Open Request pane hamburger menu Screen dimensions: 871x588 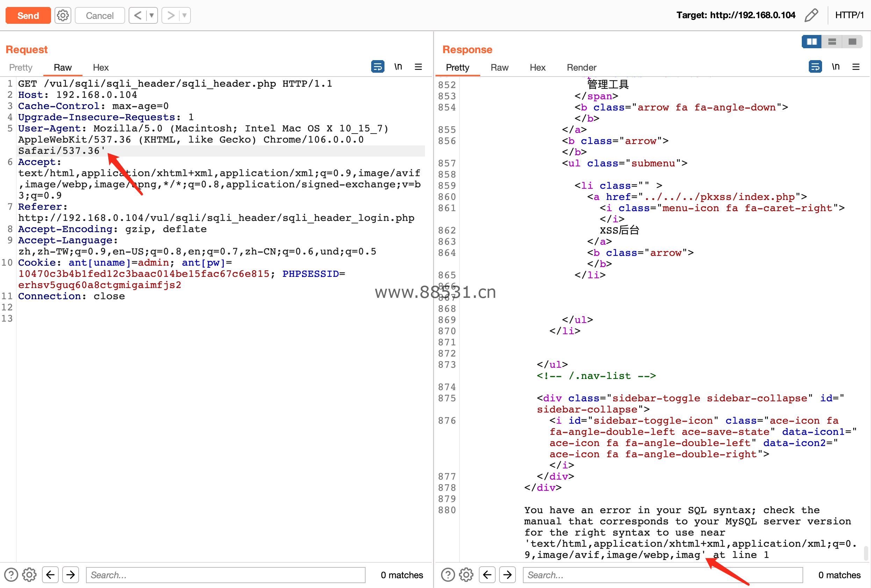[x=418, y=67]
